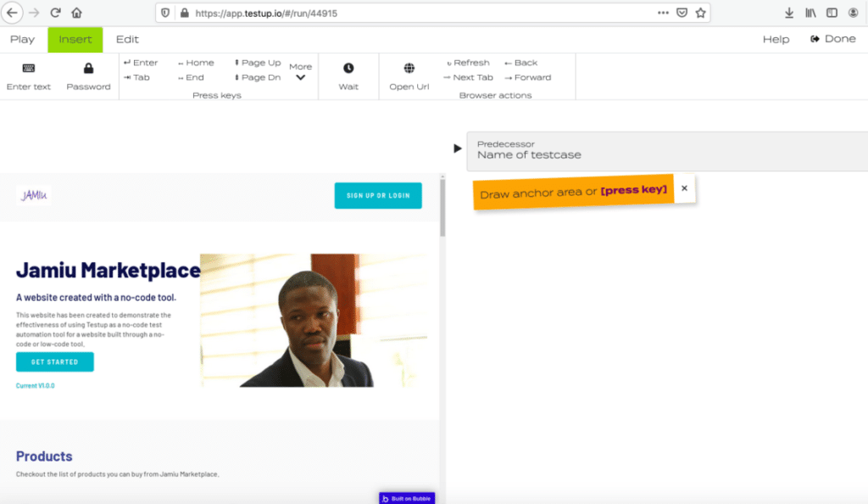Click the preview pane vertical scrollbar

(x=442, y=206)
